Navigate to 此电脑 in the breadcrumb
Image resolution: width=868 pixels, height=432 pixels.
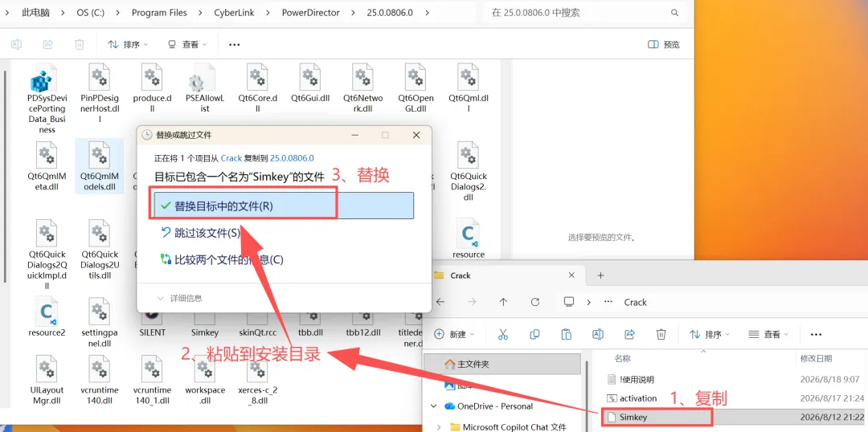(35, 12)
